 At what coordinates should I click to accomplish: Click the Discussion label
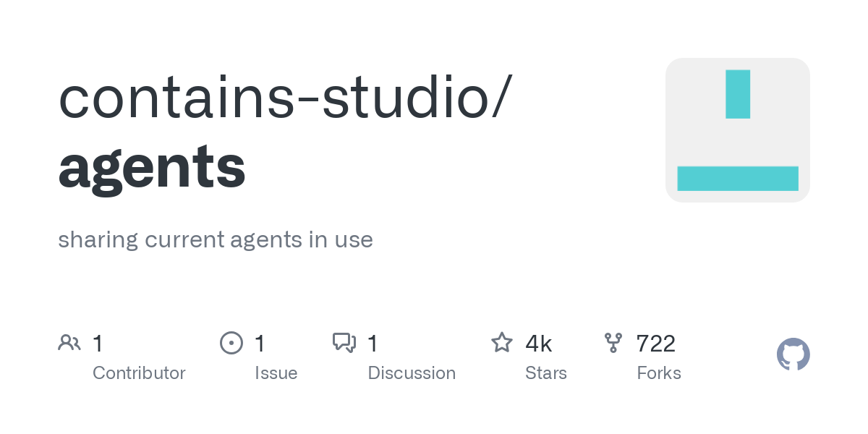(x=412, y=373)
